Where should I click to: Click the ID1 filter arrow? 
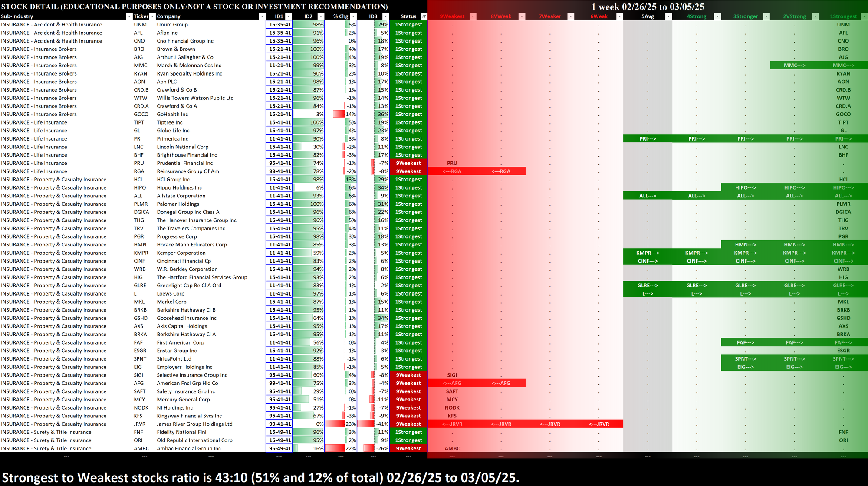click(x=289, y=16)
